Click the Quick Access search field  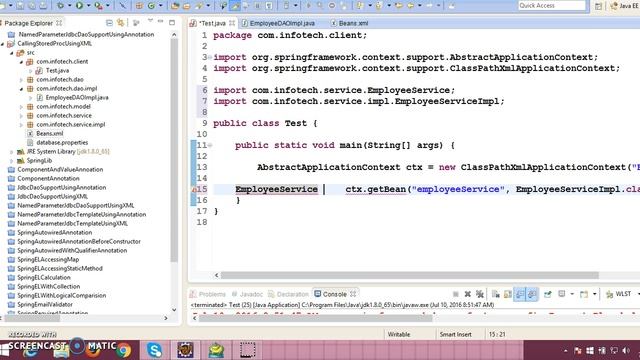coord(552,5)
